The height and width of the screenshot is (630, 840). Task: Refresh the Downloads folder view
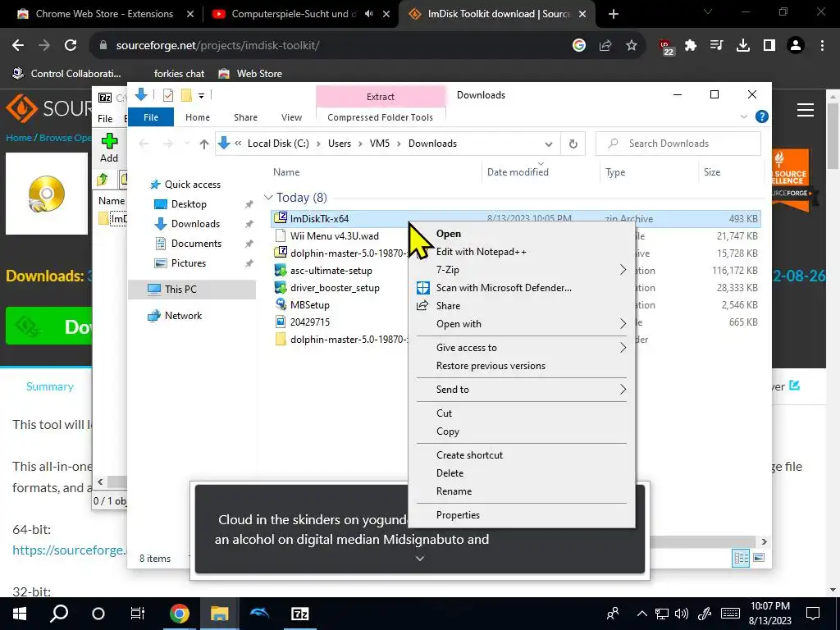coord(573,144)
